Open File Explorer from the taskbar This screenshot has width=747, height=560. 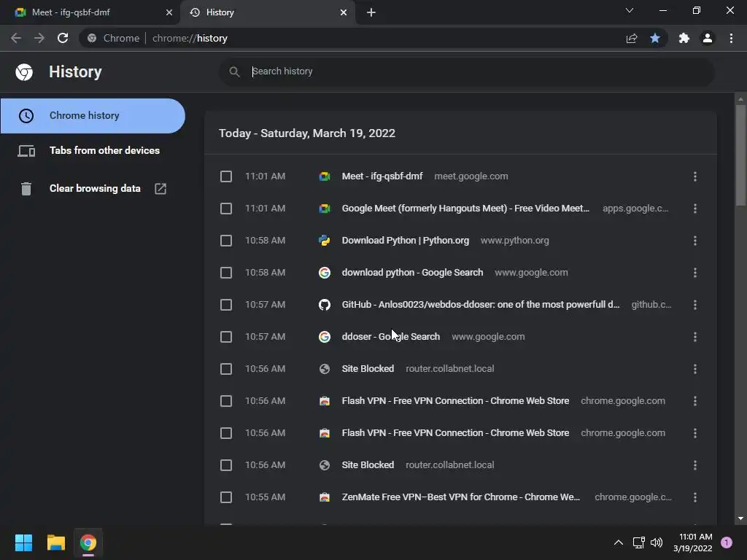(55, 542)
